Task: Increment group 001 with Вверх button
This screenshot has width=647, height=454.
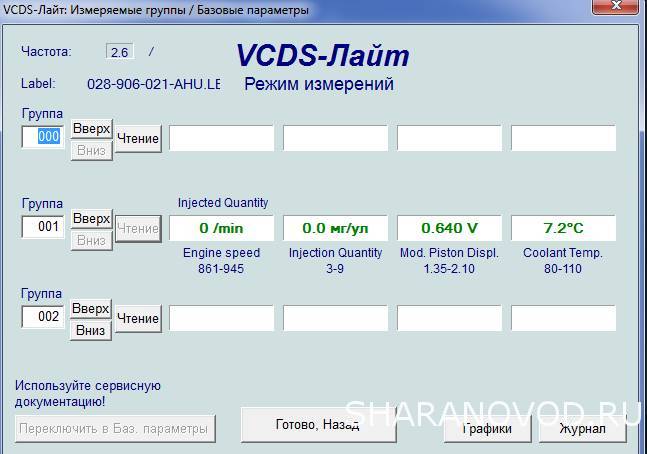Action: pyautogui.click(x=91, y=218)
